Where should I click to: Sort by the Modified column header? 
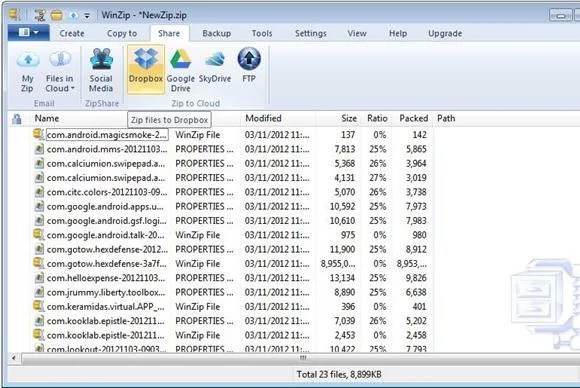(263, 118)
